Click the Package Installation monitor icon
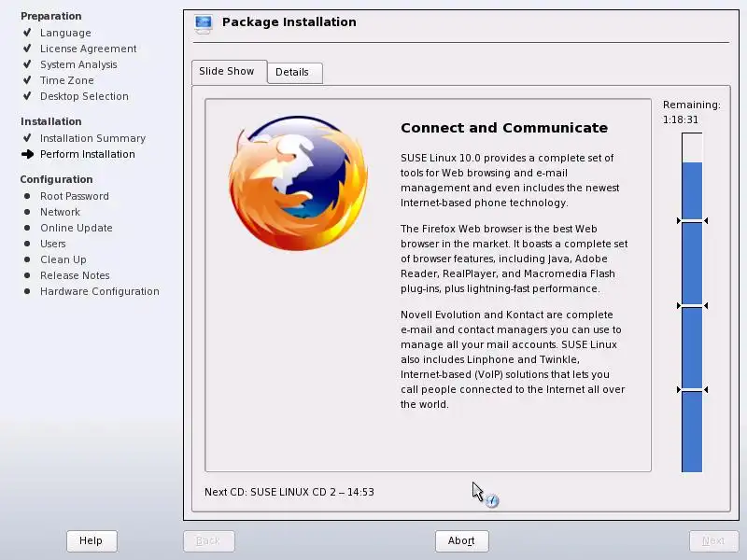Viewport: 747px width, 560px height. pos(204,24)
